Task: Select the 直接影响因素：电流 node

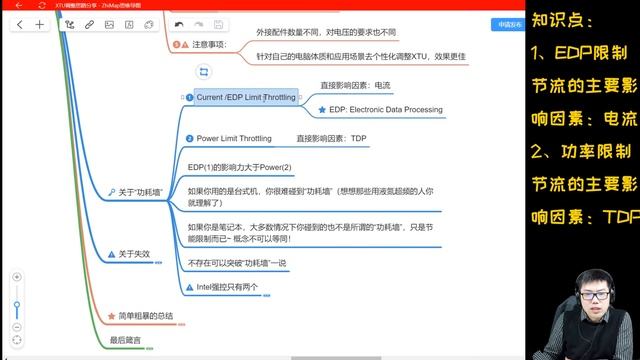Action: tap(355, 85)
